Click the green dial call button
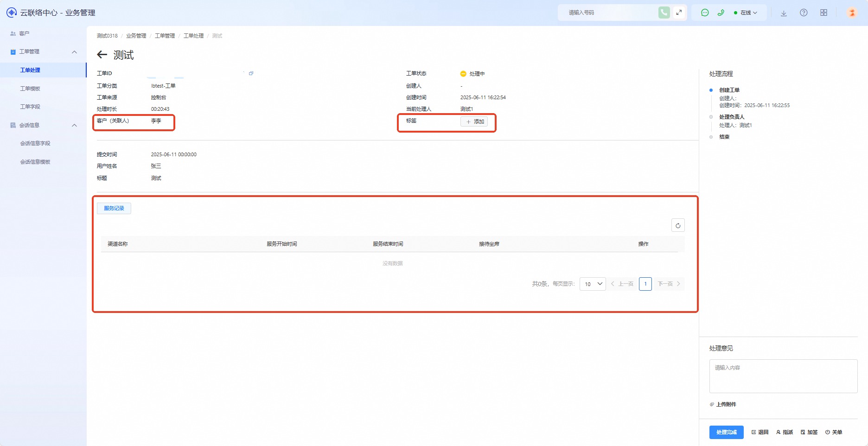868x446 pixels. (664, 13)
